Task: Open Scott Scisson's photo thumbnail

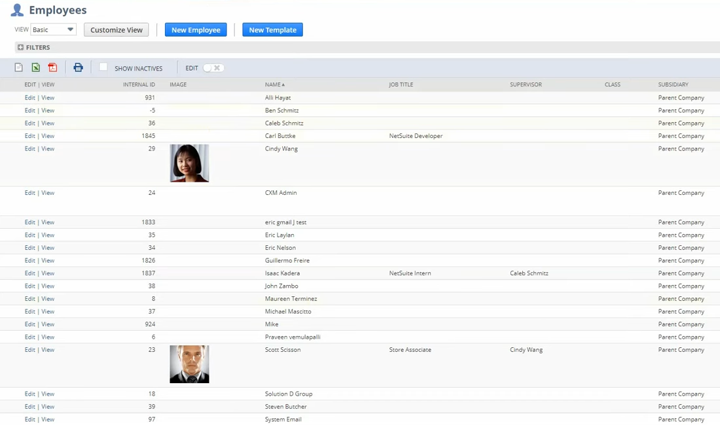Action: click(189, 364)
